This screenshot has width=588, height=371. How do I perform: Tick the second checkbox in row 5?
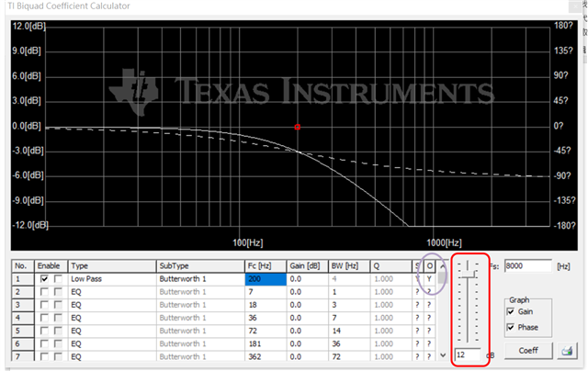point(58,331)
